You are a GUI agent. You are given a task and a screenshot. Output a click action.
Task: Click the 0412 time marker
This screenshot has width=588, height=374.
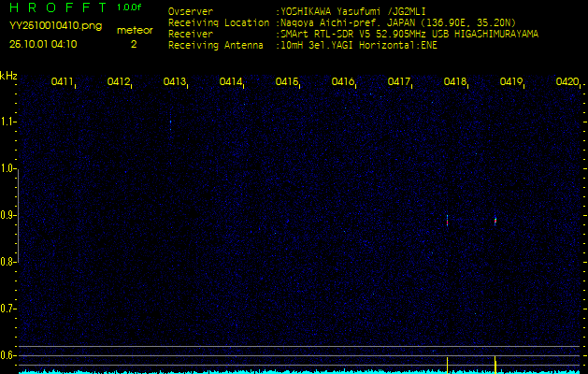pyautogui.click(x=120, y=81)
